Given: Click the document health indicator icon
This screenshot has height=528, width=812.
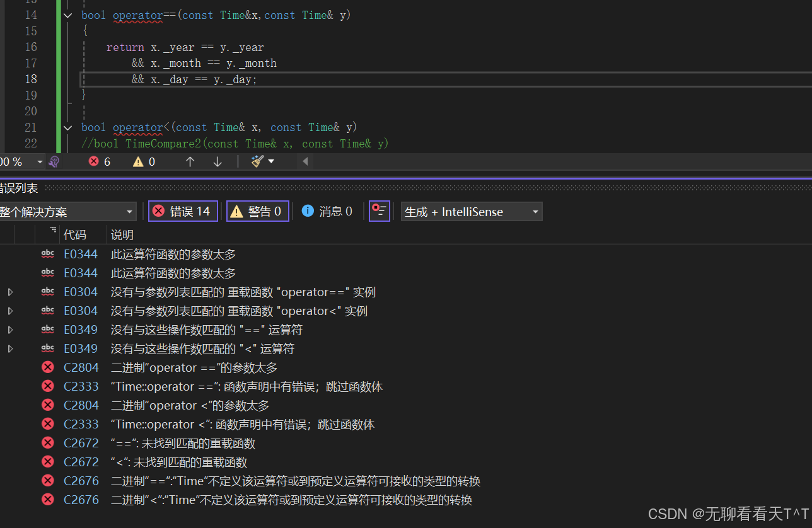Looking at the screenshot, I should [x=54, y=161].
